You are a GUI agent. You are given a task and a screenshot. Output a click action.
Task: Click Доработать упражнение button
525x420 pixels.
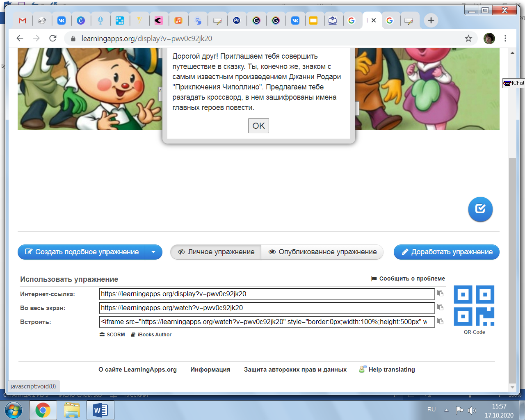click(x=447, y=252)
